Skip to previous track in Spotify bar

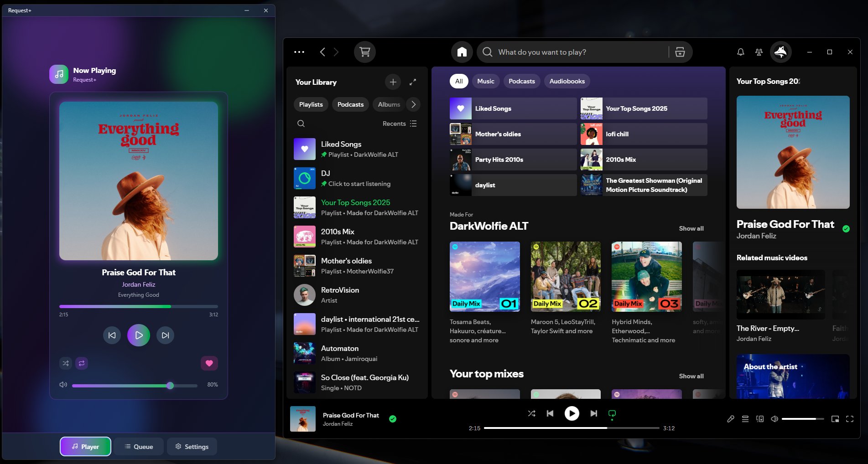(550, 413)
